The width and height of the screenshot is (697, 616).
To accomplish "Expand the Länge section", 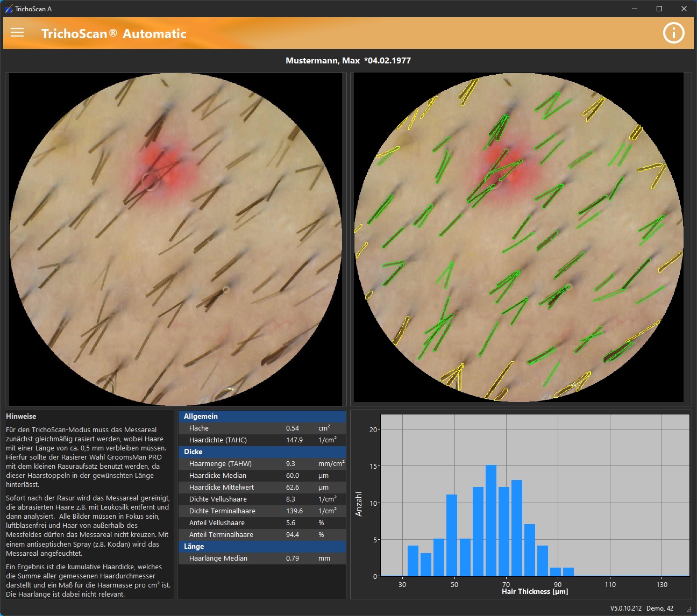I will (x=262, y=546).
